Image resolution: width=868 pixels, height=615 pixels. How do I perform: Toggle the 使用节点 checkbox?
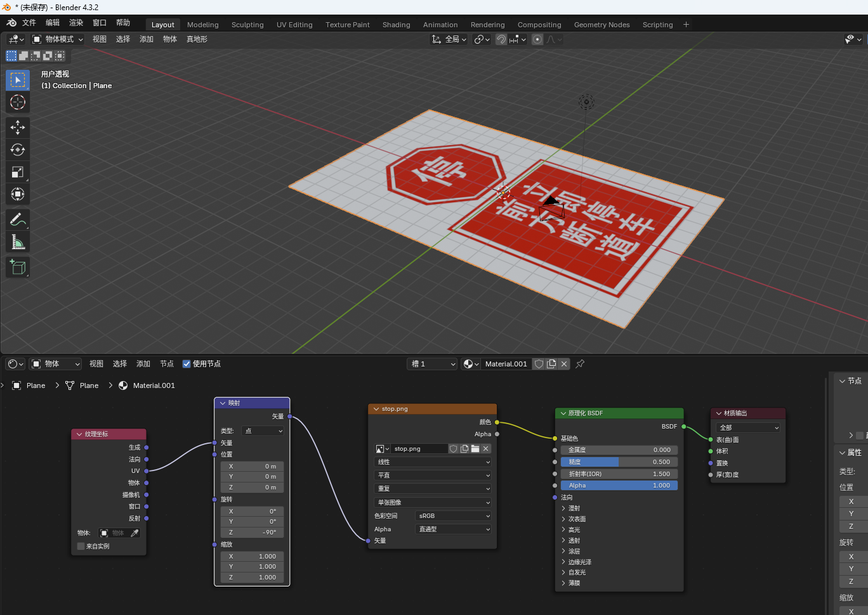click(187, 364)
